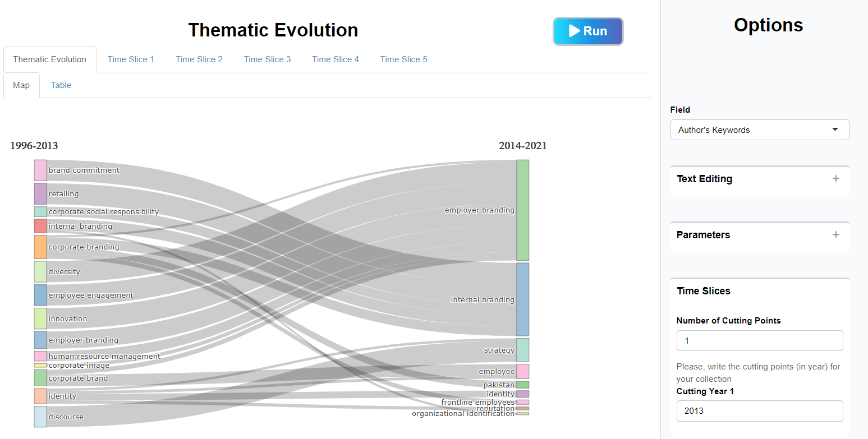Click the pakistan node
This screenshot has height=439, width=868.
pyautogui.click(x=522, y=385)
